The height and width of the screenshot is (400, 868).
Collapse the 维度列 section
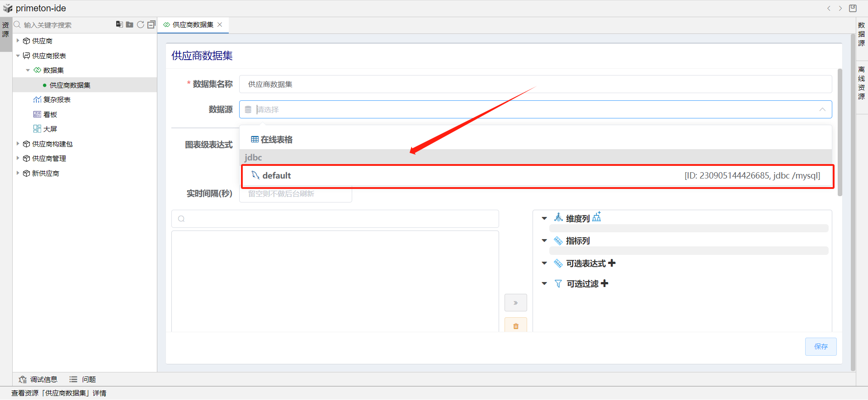pyautogui.click(x=544, y=218)
